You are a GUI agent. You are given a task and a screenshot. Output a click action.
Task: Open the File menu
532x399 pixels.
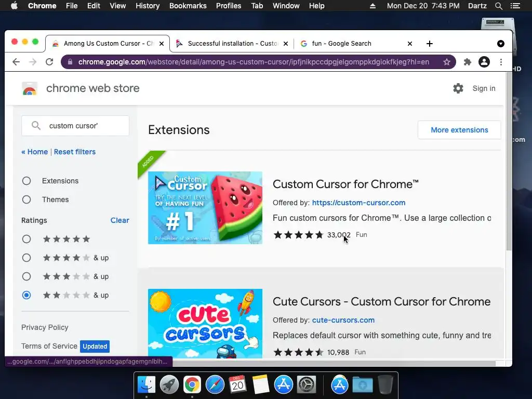coord(72,6)
